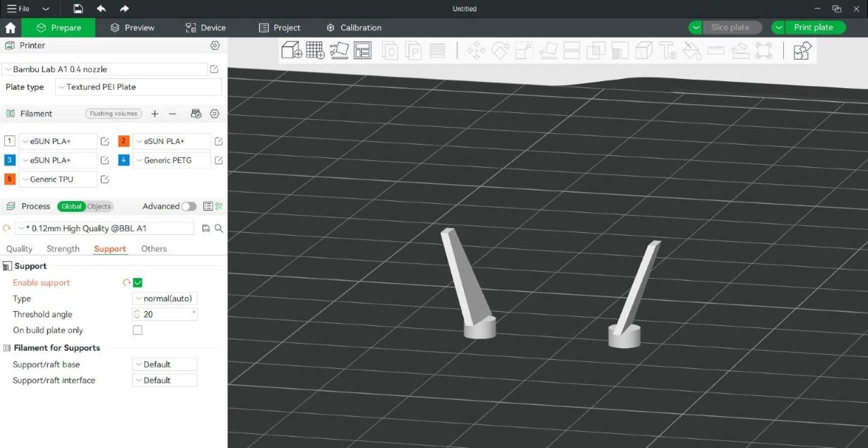Open the Support/raft base dropdown
Image resolution: width=868 pixels, height=448 pixels.
[x=165, y=365]
